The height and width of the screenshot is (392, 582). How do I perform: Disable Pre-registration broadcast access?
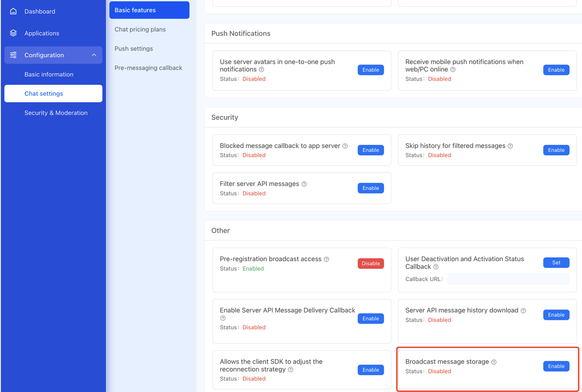[x=371, y=263]
